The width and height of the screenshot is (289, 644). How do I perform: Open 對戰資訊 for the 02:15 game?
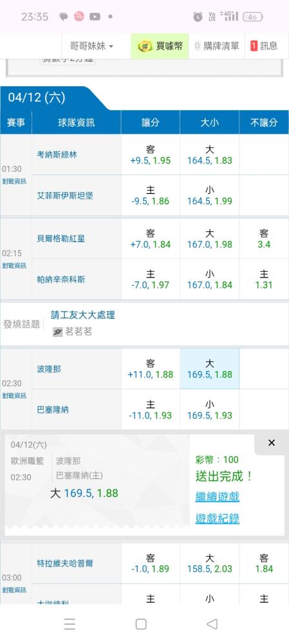coord(14,266)
